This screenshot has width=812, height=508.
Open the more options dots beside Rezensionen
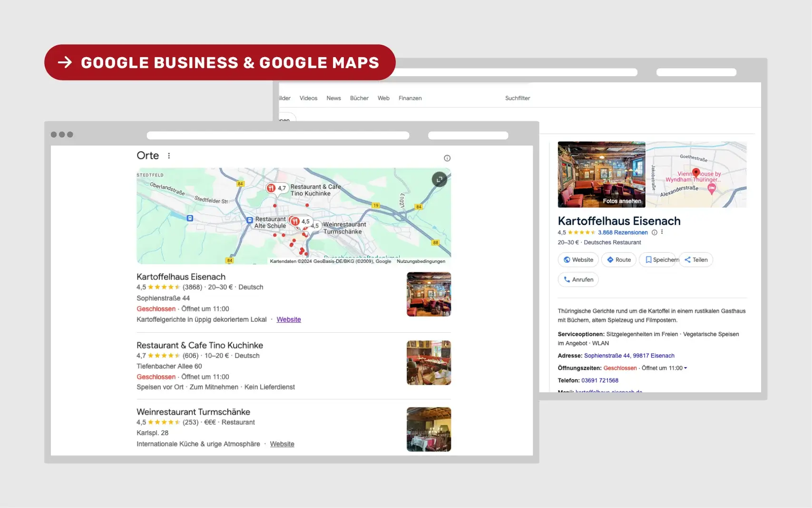click(662, 232)
